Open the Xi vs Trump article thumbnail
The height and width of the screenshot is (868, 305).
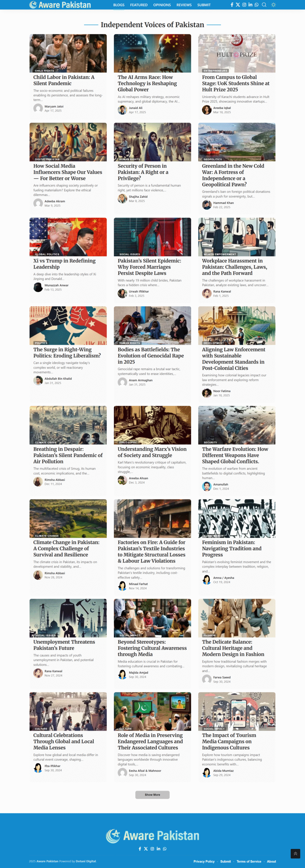[x=68, y=237]
